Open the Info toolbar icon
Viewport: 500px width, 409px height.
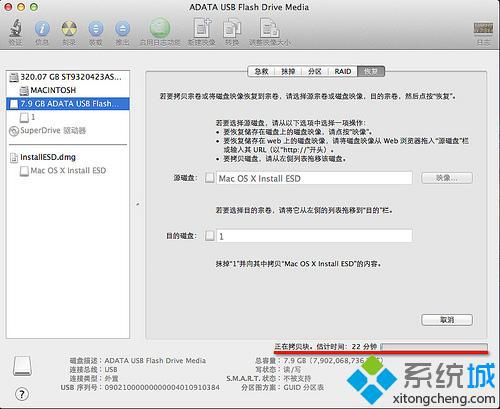(x=42, y=29)
